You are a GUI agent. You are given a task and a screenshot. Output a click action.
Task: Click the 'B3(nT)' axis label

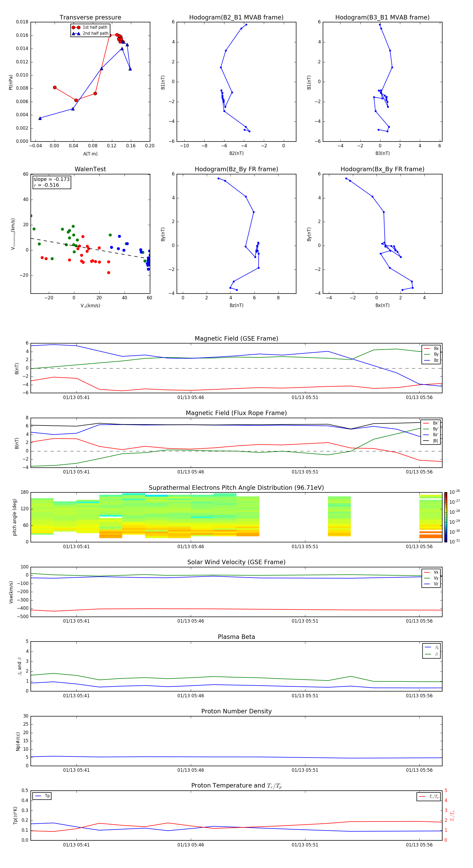tap(382, 153)
